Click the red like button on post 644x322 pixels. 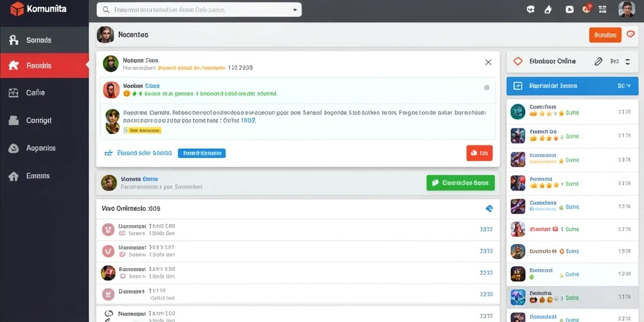tap(479, 153)
